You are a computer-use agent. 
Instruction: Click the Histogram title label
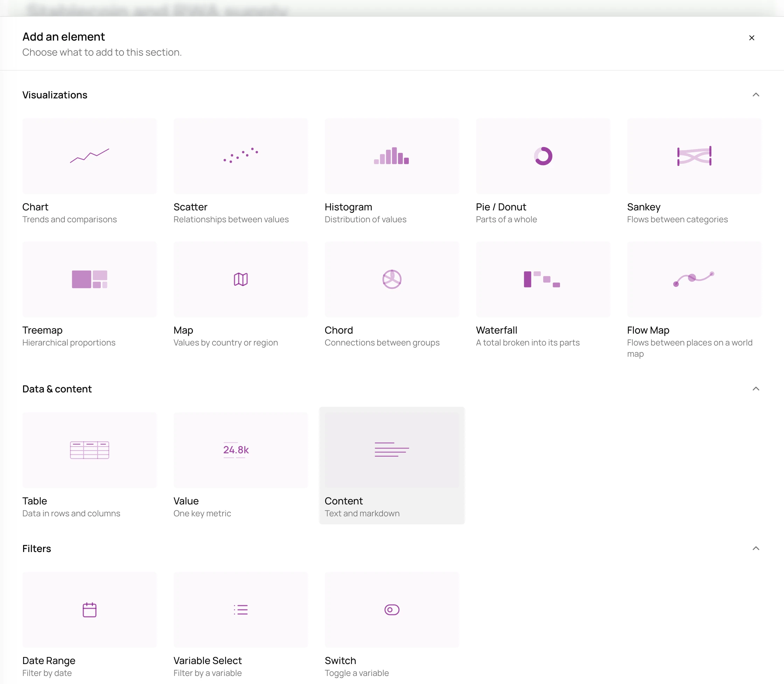pos(349,207)
